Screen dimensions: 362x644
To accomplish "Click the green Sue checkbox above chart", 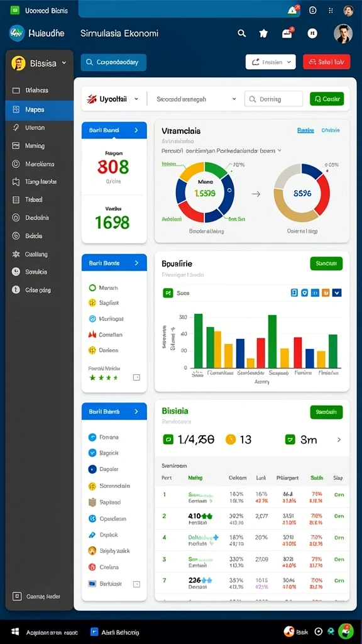I will pyautogui.click(x=168, y=293).
